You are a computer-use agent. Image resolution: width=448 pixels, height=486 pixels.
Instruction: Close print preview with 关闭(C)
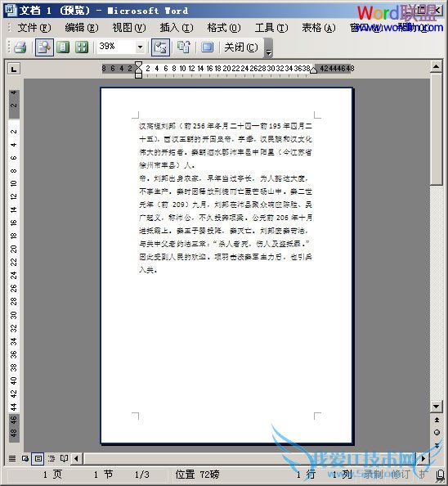pyautogui.click(x=241, y=47)
